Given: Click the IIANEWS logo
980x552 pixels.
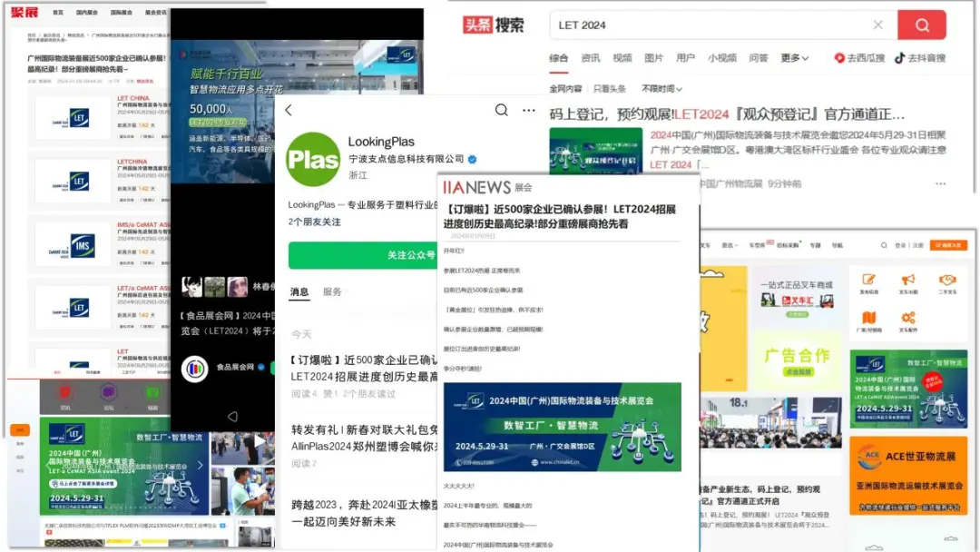Looking at the screenshot, I should coord(477,187).
